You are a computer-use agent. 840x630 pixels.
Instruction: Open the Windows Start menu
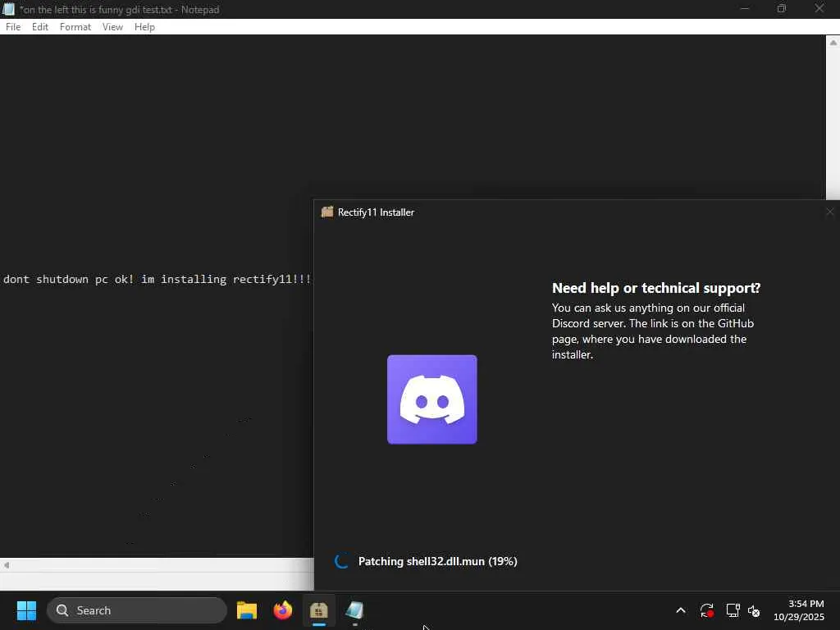coord(26,610)
